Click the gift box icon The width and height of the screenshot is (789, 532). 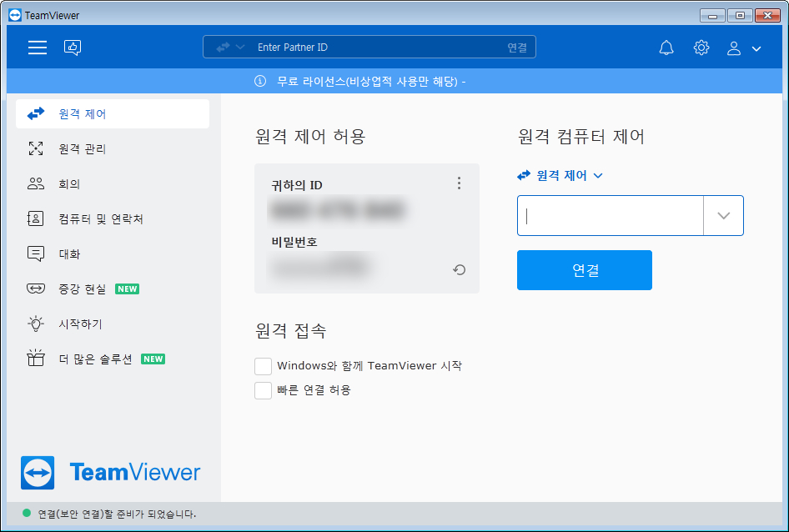click(36, 358)
